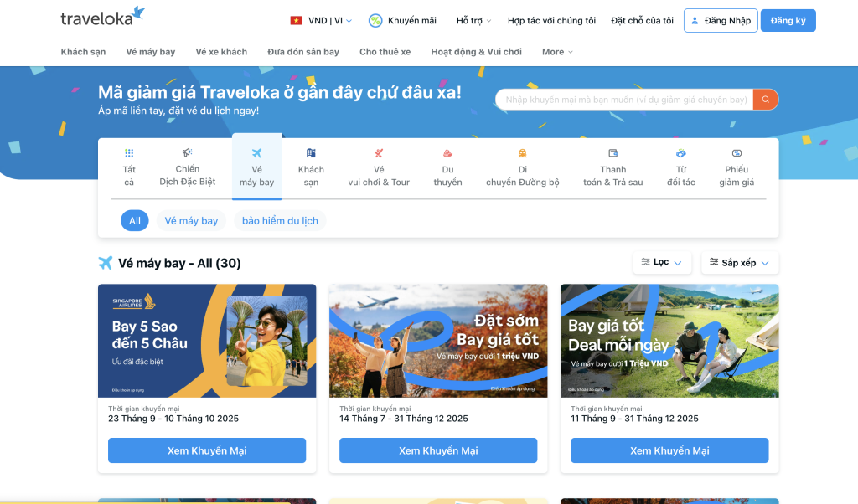Select Chiến Dịch Đặc Biệt megaphone icon
Image resolution: width=858 pixels, height=504 pixels.
[187, 152]
